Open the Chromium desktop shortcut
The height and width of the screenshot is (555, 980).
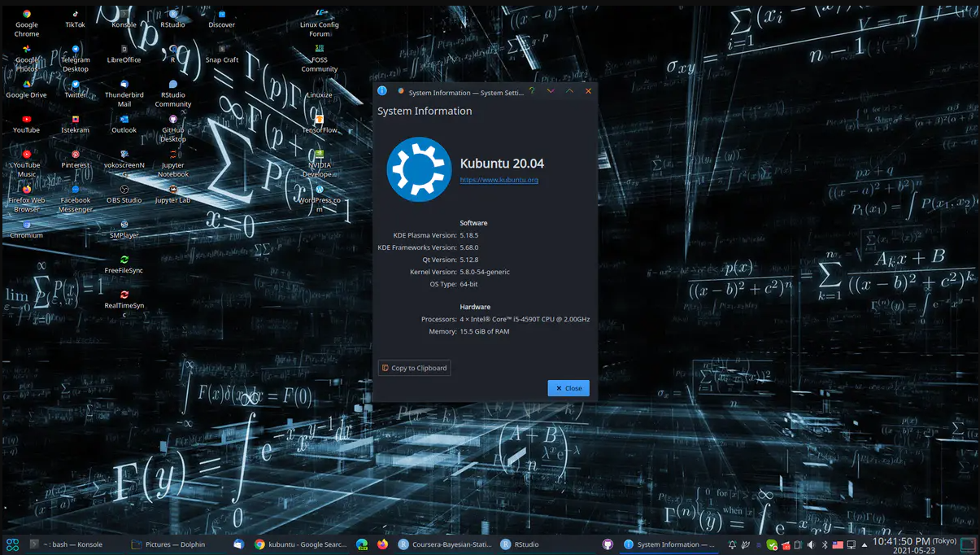[27, 229]
